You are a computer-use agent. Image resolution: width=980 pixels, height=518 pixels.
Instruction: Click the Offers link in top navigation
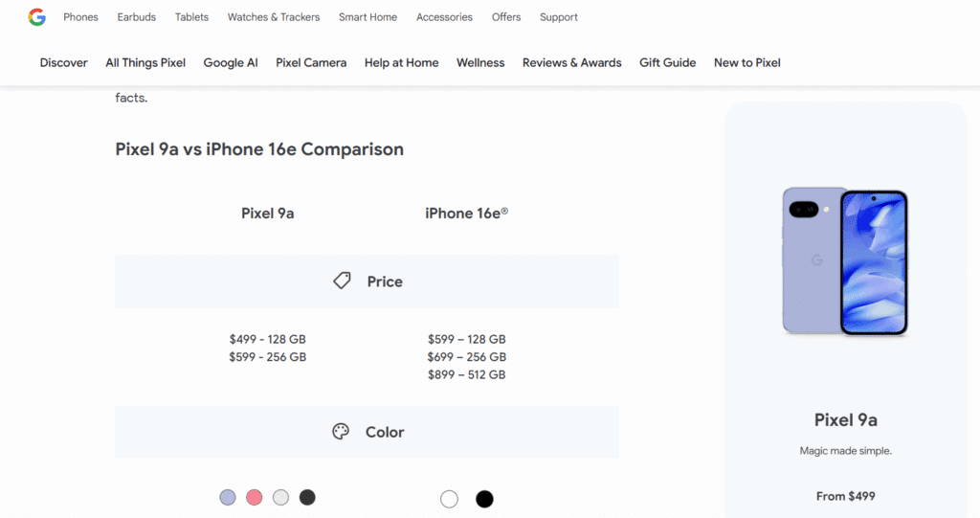[506, 17]
